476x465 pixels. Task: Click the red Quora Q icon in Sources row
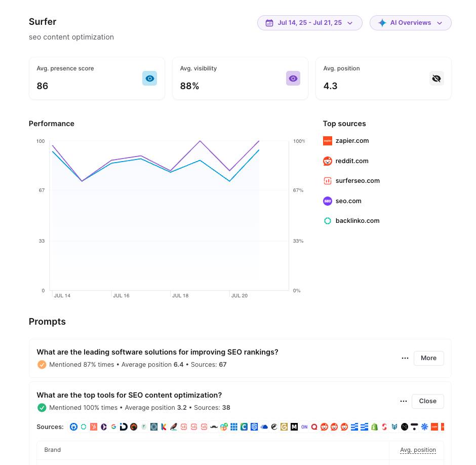tap(314, 427)
